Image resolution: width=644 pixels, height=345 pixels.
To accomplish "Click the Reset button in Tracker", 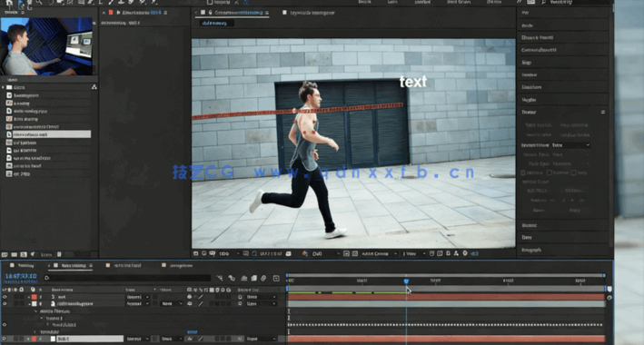I will 539,211.
